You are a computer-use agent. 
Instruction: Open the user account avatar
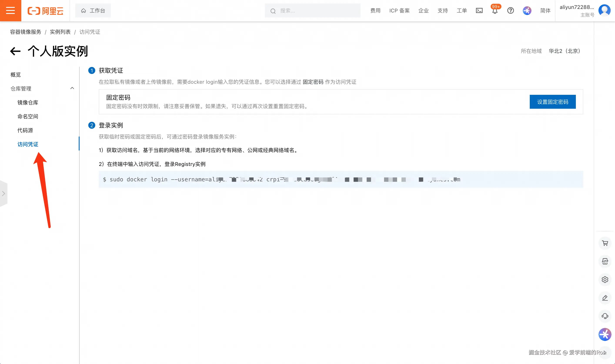604,10
